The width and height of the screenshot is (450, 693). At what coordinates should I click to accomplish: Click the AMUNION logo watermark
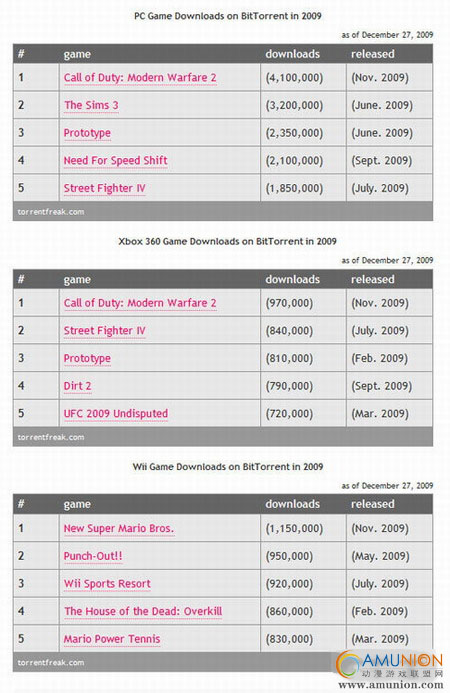[x=389, y=669]
